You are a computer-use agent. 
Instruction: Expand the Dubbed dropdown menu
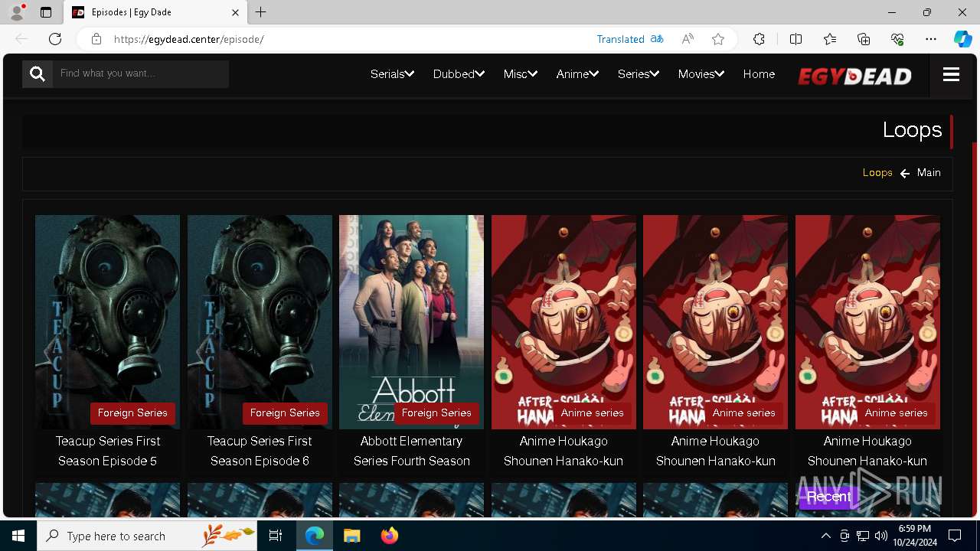[x=459, y=74]
